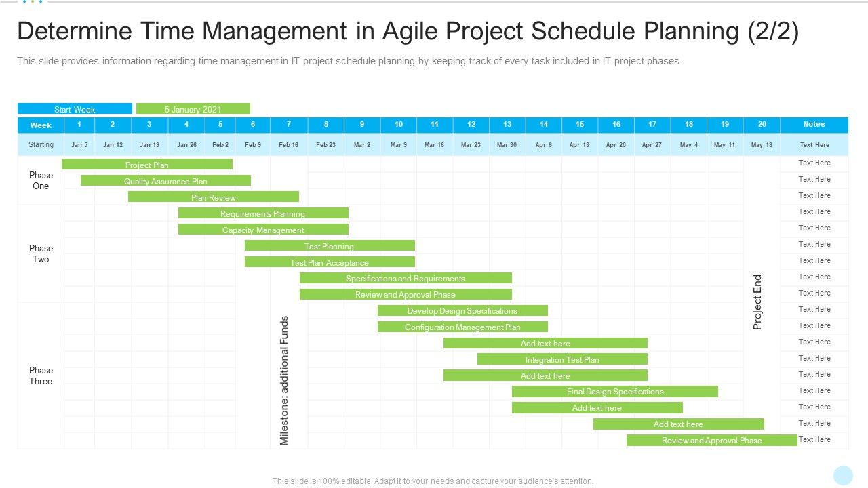Screen dimensions: 868x488
Task: Click the Phase Two row label
Action: (41, 253)
